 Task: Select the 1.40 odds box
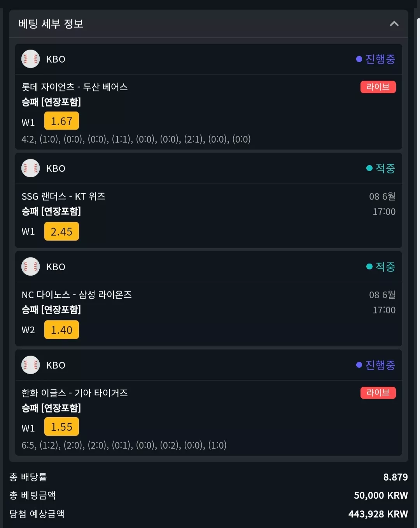click(x=61, y=330)
